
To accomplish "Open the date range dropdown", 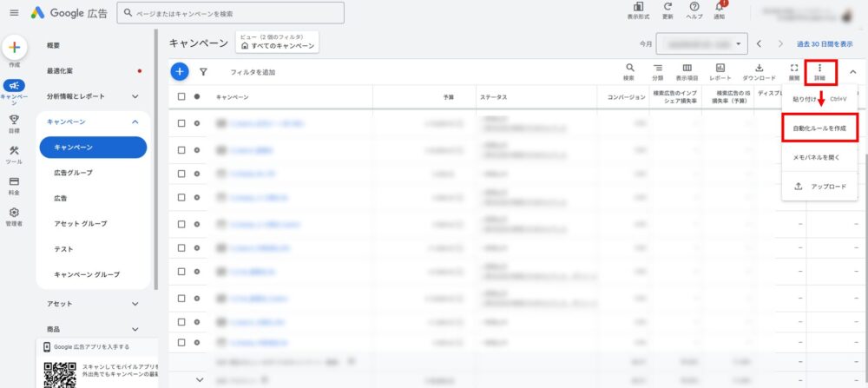I will [x=701, y=43].
